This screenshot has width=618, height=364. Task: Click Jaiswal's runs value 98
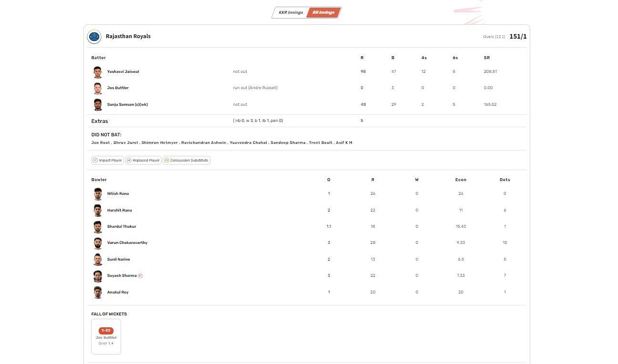pyautogui.click(x=363, y=71)
